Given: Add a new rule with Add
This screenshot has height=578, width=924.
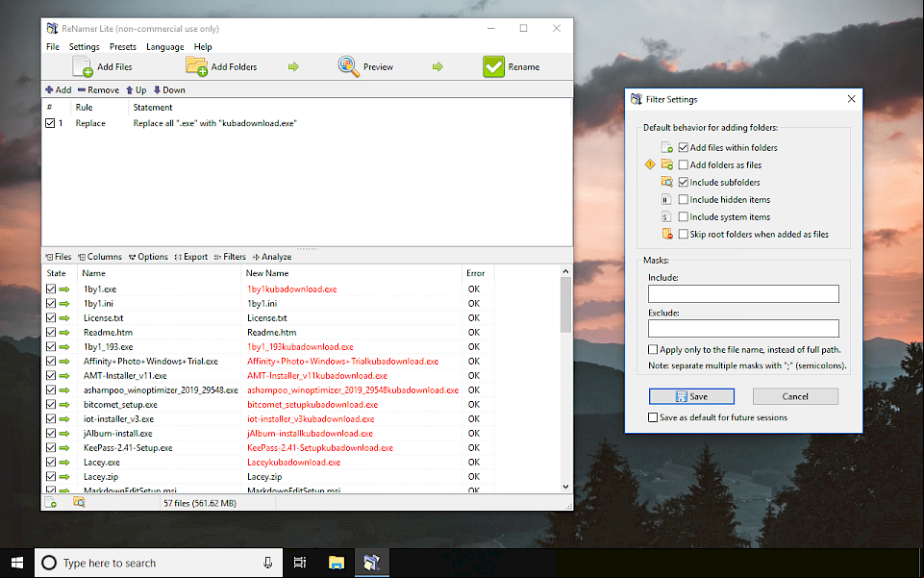Looking at the screenshot, I should (59, 90).
